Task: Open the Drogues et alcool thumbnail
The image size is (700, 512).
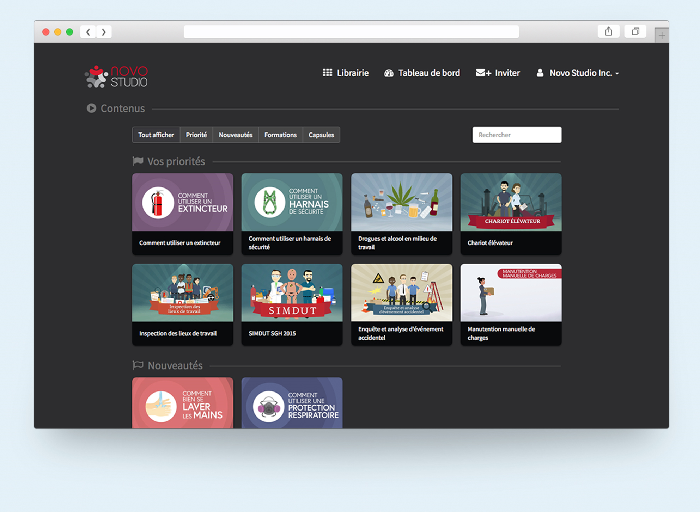Action: click(402, 202)
